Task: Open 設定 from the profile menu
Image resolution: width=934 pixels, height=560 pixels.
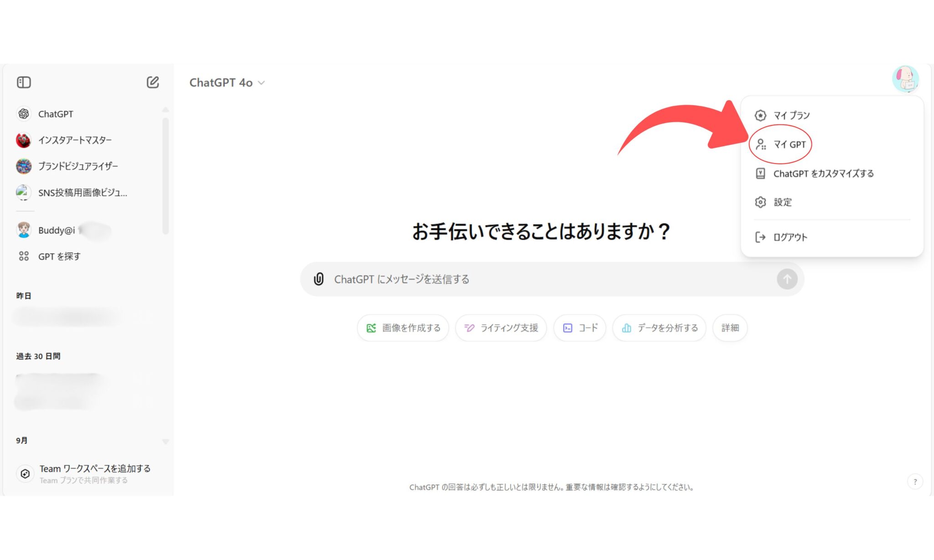Action: click(x=832, y=202)
